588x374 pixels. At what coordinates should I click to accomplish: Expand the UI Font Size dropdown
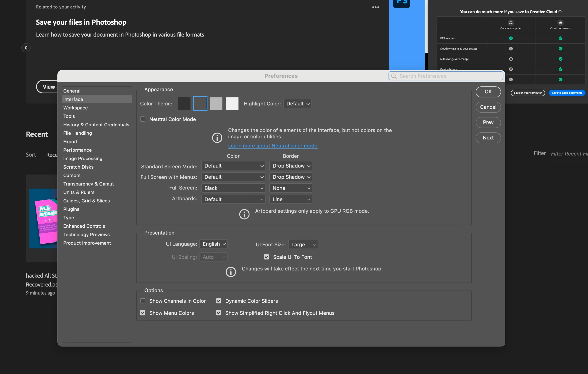[303, 244]
